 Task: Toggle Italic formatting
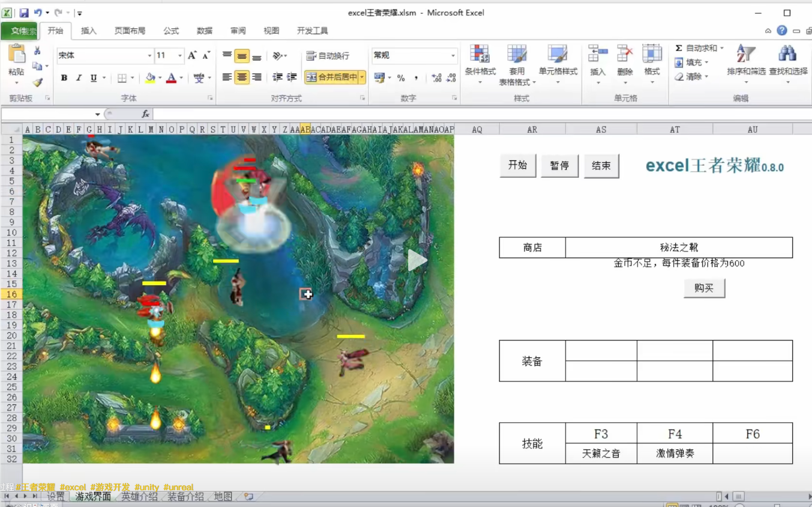coord(79,78)
